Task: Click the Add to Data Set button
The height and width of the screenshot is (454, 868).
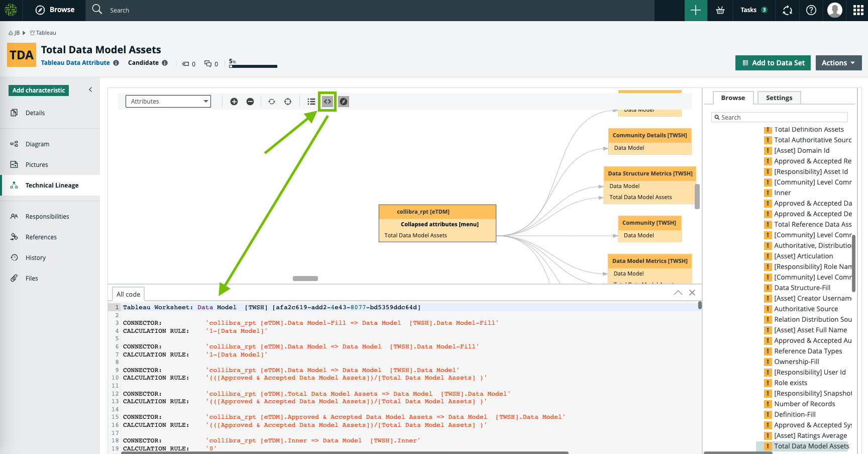Action: click(x=773, y=63)
